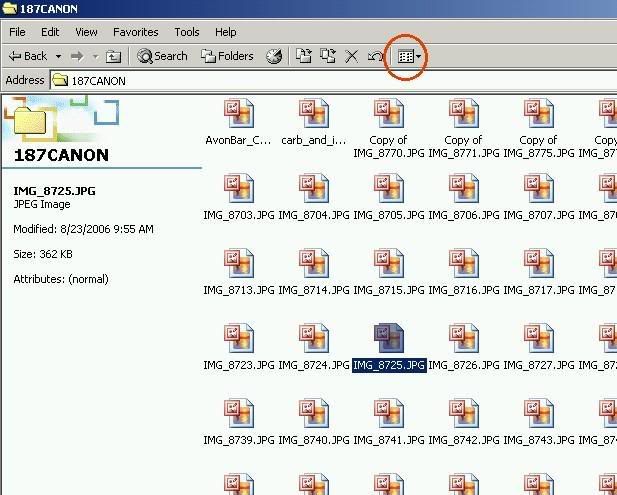Select the IMG_8741.JPG file icon
The width and height of the screenshot is (617, 495).
389,414
